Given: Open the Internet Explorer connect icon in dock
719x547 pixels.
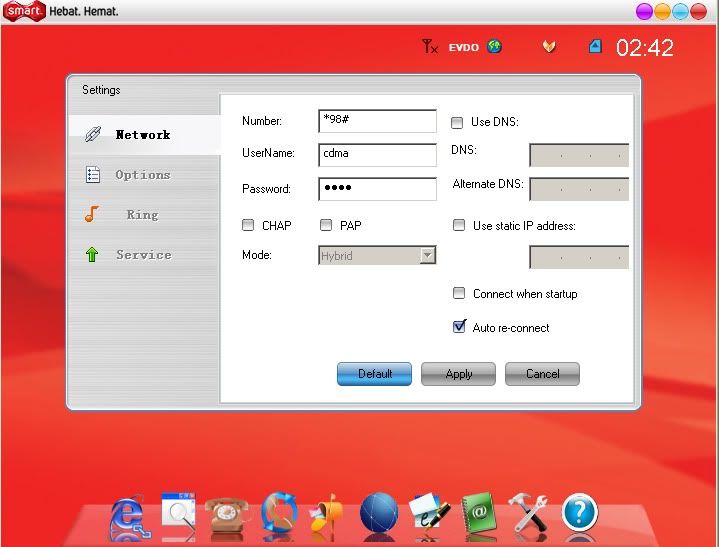Looking at the screenshot, I should 130,516.
